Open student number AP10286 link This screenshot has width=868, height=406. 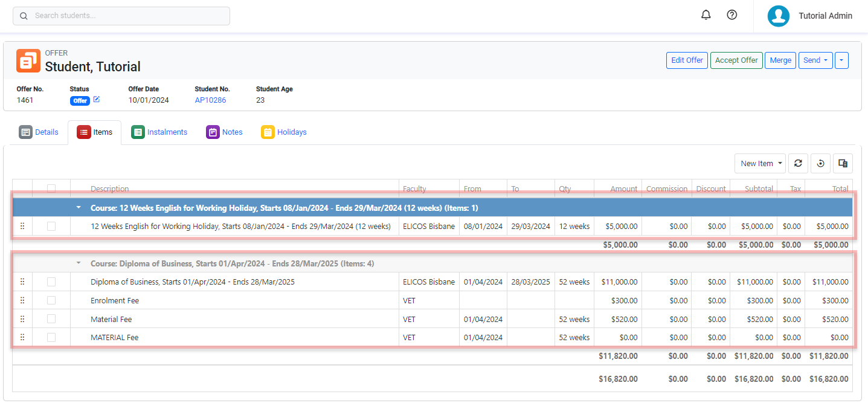tap(210, 100)
